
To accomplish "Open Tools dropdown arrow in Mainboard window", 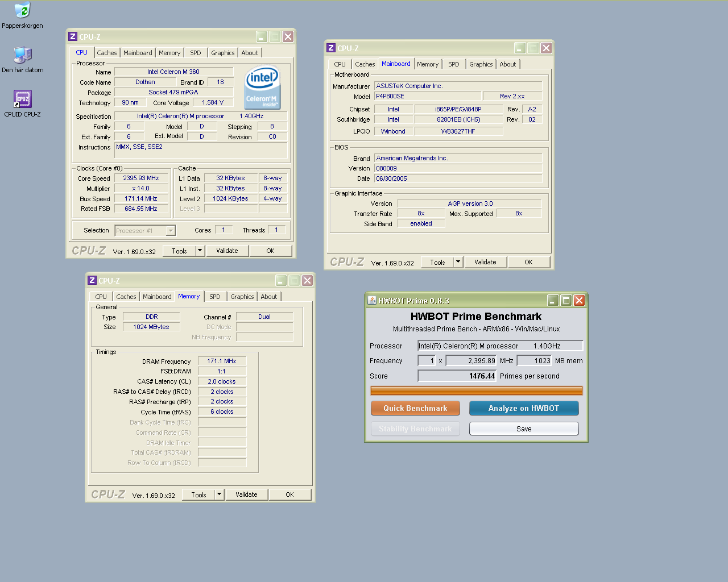I will click(458, 262).
